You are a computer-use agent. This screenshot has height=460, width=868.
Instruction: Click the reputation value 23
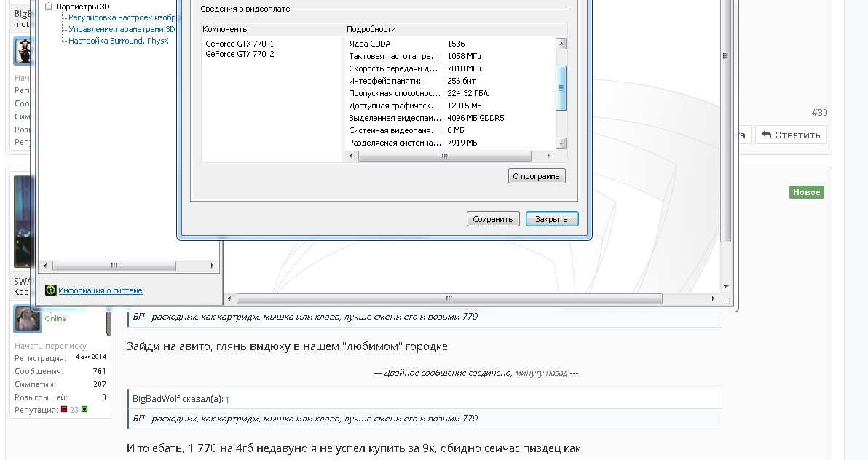(74, 411)
